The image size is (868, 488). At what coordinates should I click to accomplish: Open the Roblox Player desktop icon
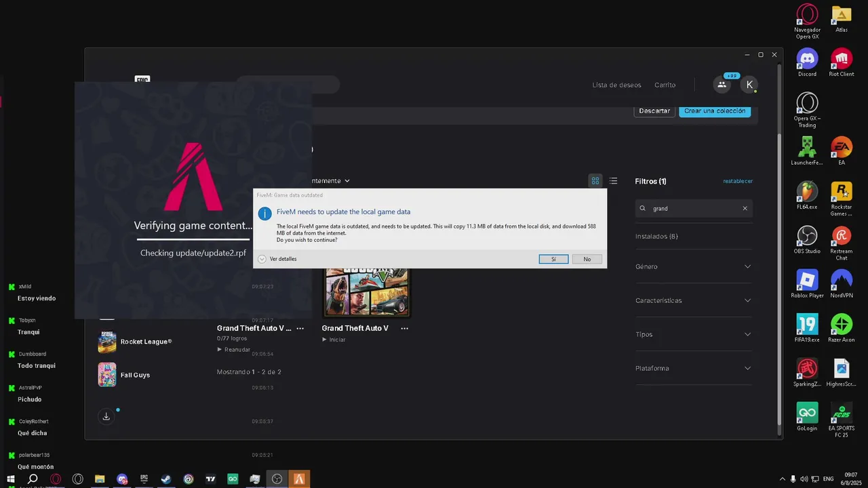coord(807,284)
